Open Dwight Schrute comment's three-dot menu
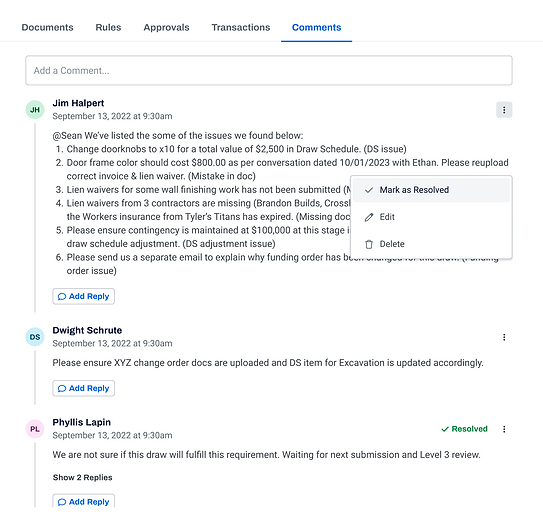The image size is (543, 516). click(x=504, y=337)
